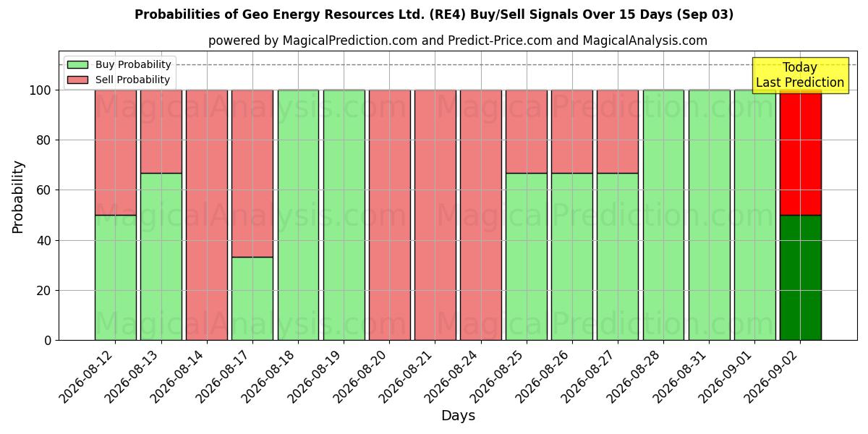Image resolution: width=868 pixels, height=434 pixels.
Task: Click the x-axis date label 2026-08-26
Action: click(544, 375)
